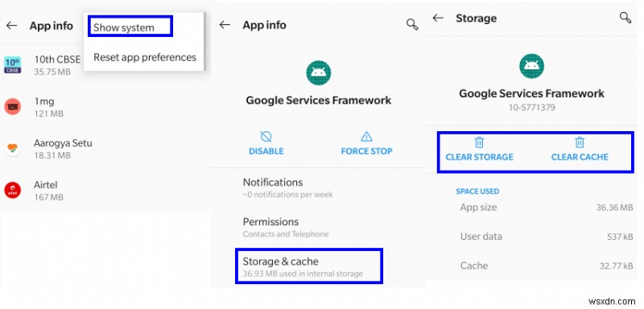Select the User data row

(547, 237)
